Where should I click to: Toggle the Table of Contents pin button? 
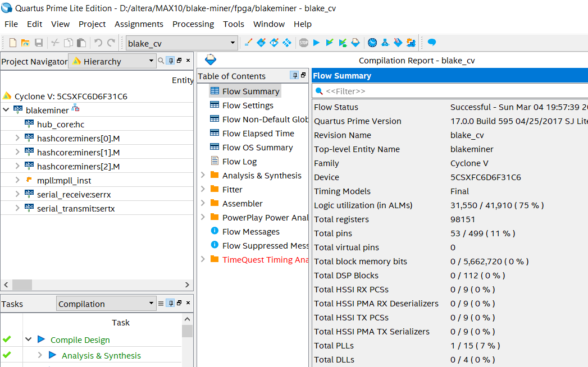(x=295, y=75)
